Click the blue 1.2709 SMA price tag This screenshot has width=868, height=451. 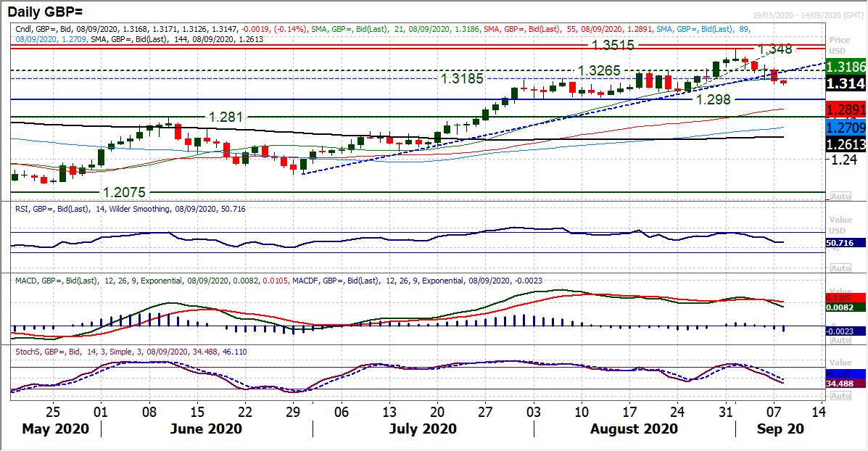point(845,127)
